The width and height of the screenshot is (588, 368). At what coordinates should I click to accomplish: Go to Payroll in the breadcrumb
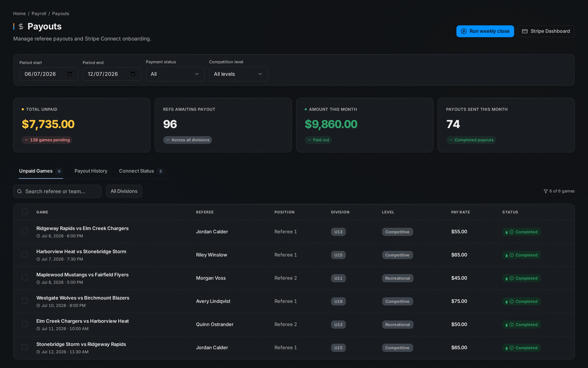click(39, 14)
